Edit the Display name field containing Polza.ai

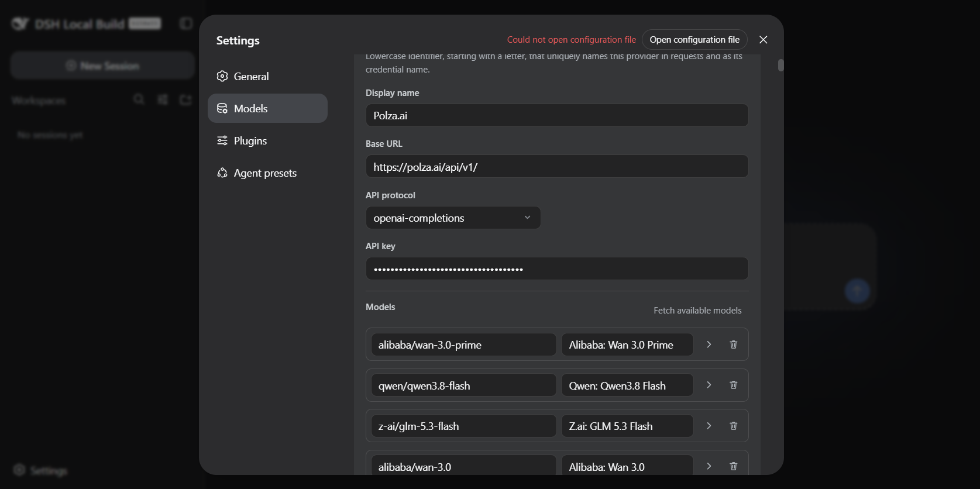(557, 115)
